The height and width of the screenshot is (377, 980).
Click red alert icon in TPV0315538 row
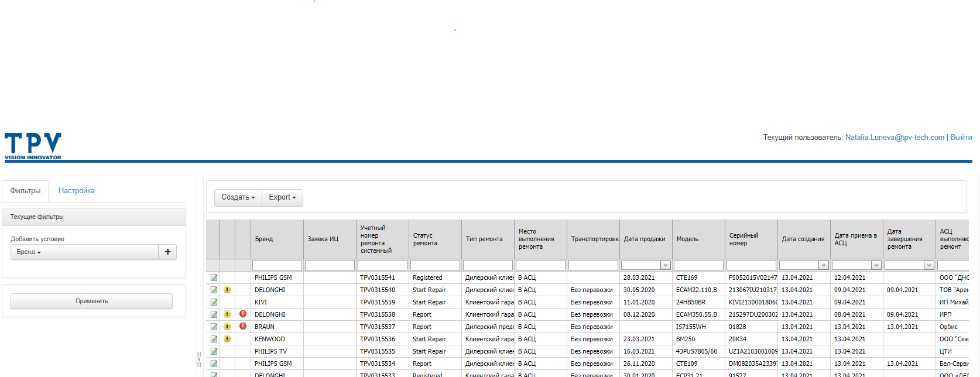coord(243,314)
